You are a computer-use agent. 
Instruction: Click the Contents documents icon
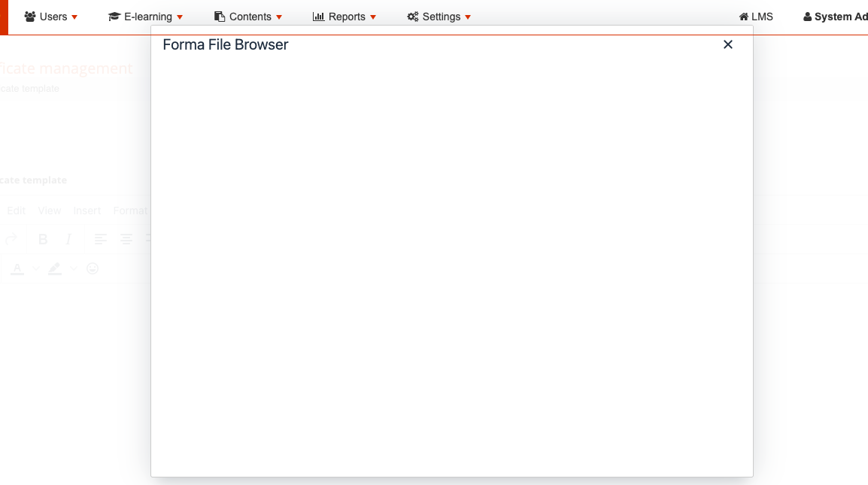coord(220,17)
